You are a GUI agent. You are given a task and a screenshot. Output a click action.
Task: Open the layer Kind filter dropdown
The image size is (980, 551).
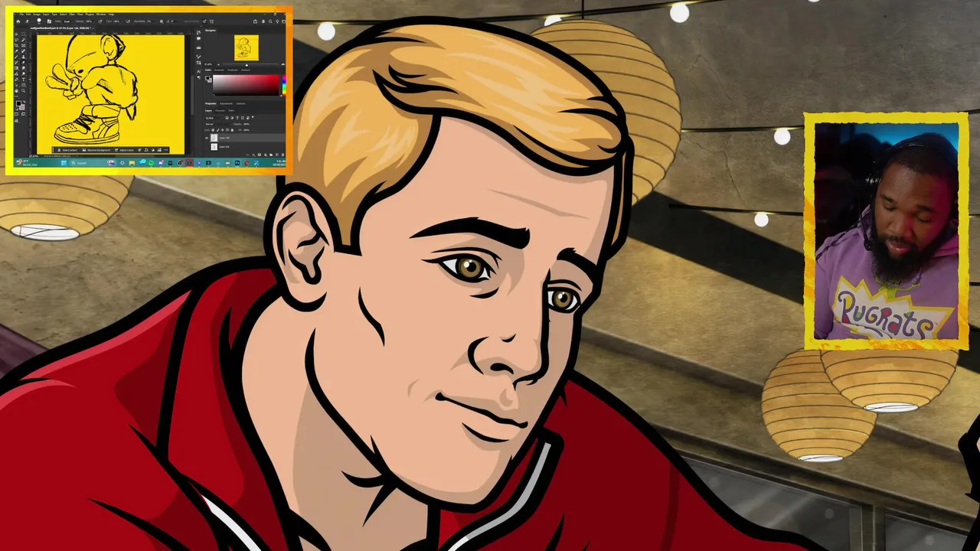[x=214, y=118]
